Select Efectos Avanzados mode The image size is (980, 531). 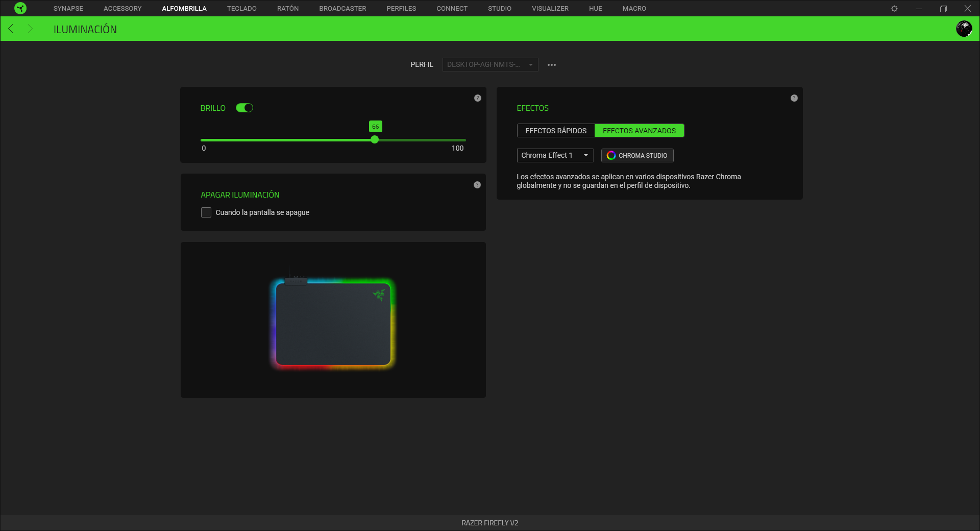(x=639, y=131)
